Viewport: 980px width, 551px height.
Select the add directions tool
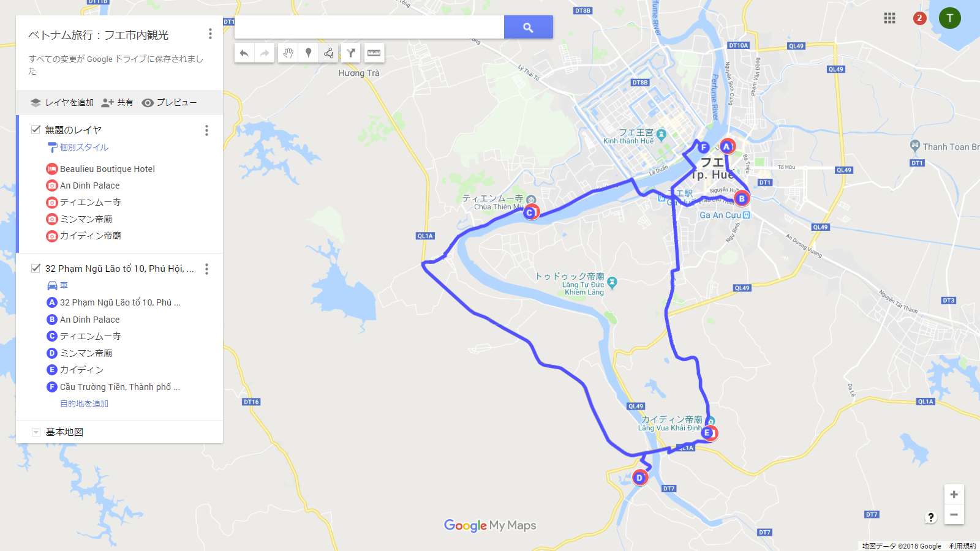(351, 53)
